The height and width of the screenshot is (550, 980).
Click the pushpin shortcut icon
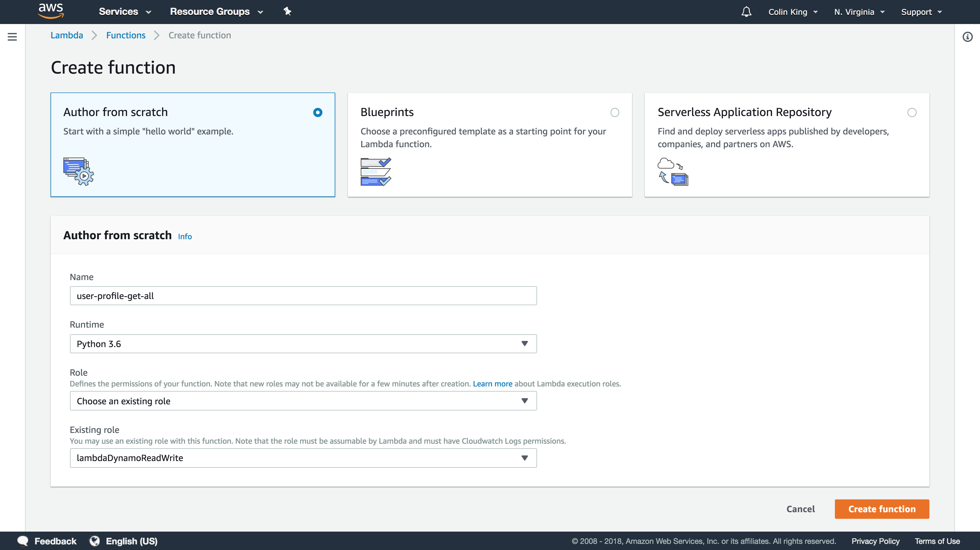pyautogui.click(x=287, y=12)
